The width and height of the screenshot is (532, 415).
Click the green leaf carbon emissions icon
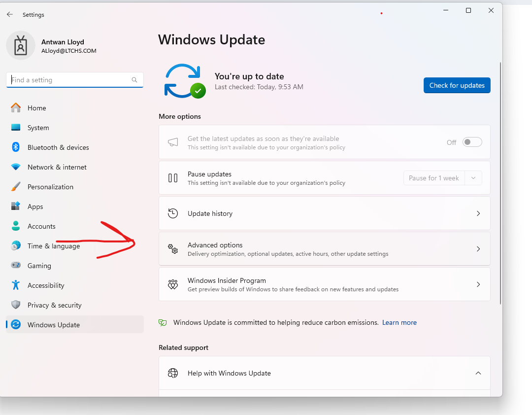(163, 323)
